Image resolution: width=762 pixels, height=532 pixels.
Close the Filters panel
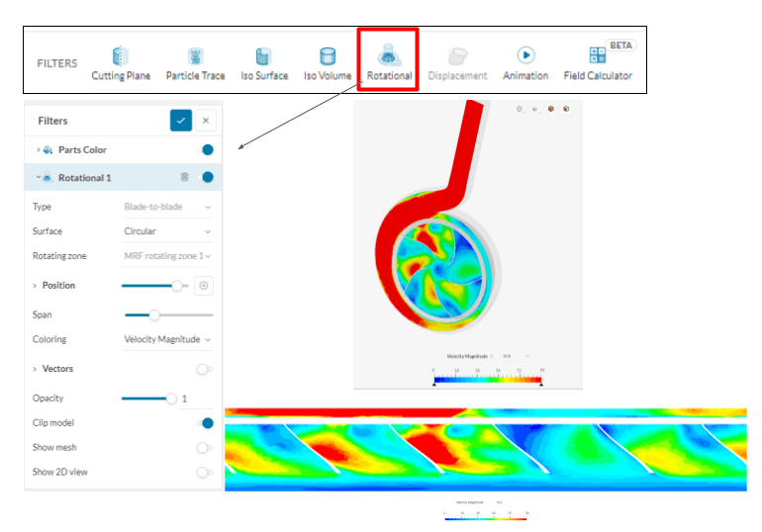point(205,121)
